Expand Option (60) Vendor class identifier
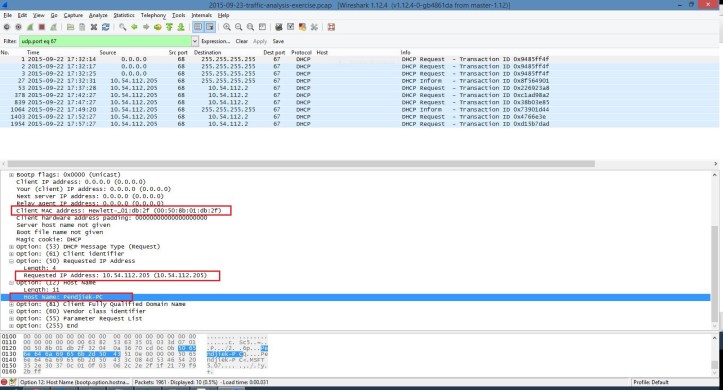This screenshot has width=723, height=390. [12, 311]
